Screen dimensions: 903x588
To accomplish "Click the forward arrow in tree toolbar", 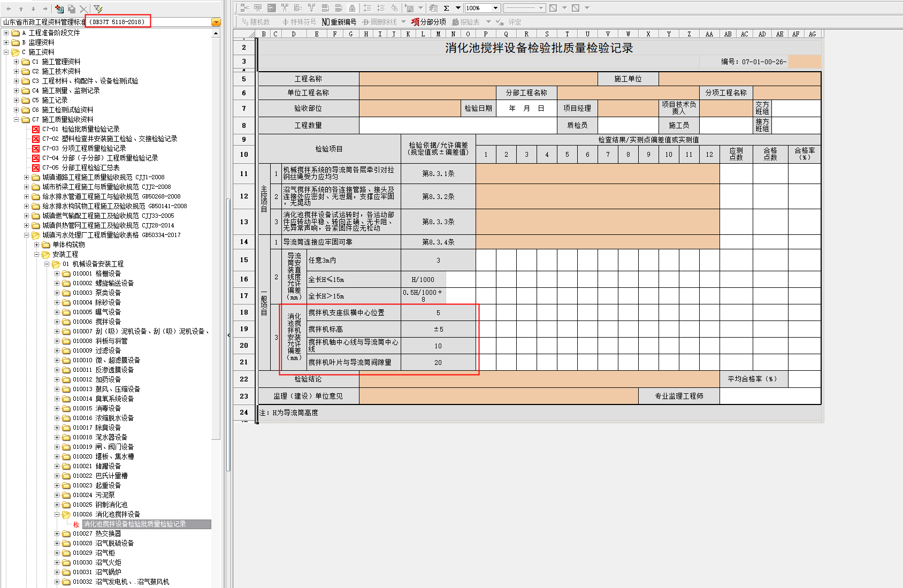I will click(45, 9).
